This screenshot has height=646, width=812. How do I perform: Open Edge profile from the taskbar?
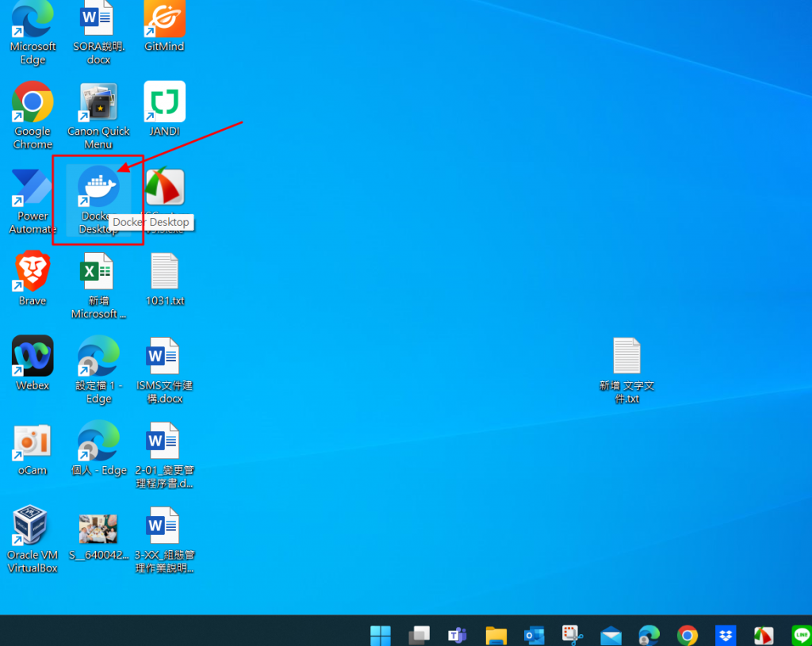point(649,636)
